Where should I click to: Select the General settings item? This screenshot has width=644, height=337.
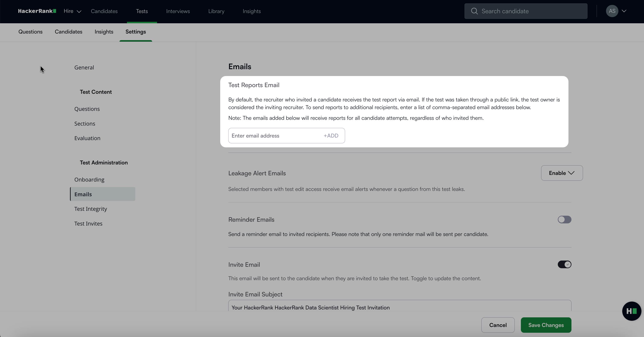tap(84, 67)
